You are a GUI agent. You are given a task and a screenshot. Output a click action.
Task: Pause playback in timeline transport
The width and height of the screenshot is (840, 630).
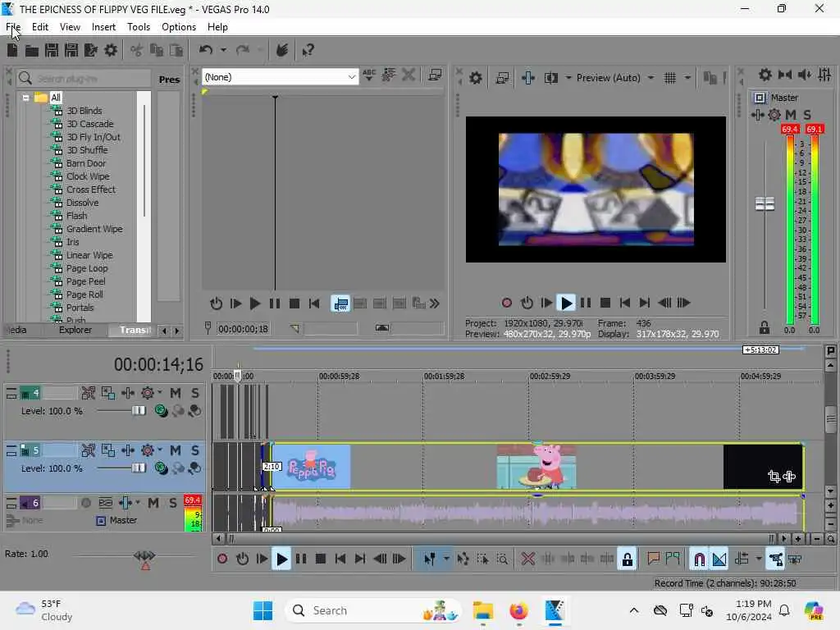(x=301, y=559)
